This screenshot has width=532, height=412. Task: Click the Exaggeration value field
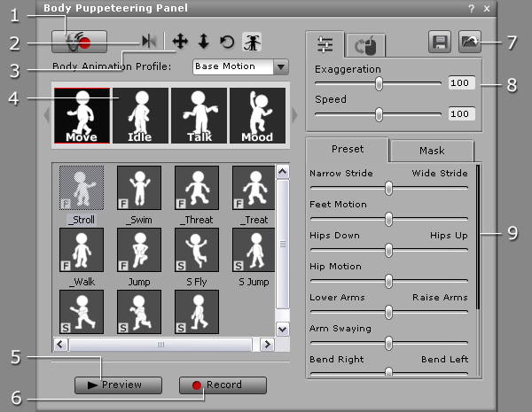tap(461, 83)
